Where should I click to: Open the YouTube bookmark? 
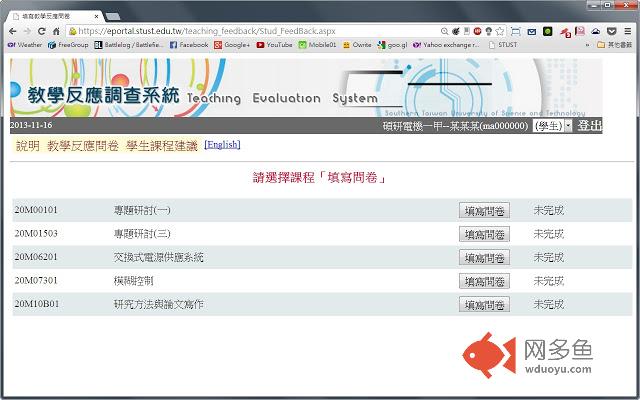coord(274,45)
